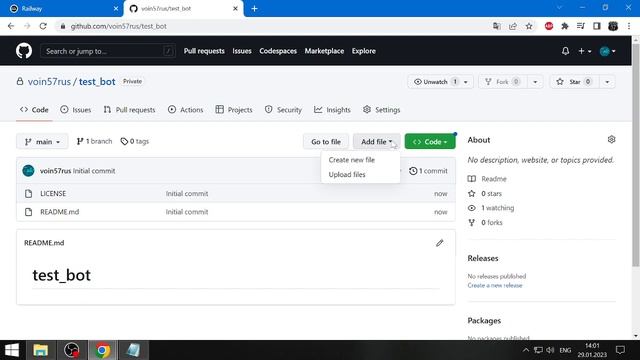
Task: Open Marketplace in top navigation
Action: [x=324, y=51]
